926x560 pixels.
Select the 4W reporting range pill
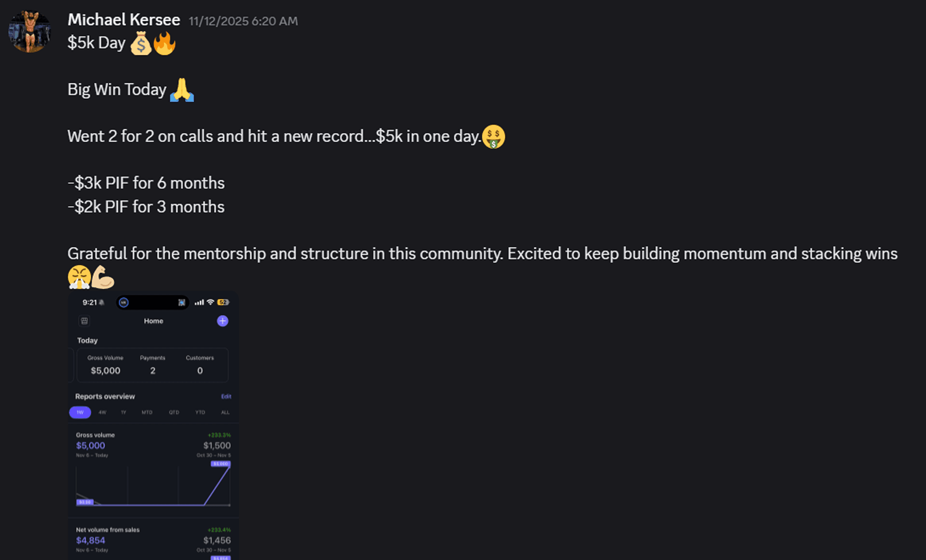pos(102,412)
